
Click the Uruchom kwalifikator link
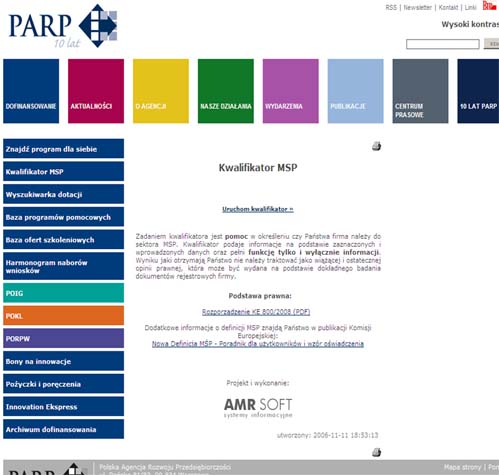[x=258, y=209]
